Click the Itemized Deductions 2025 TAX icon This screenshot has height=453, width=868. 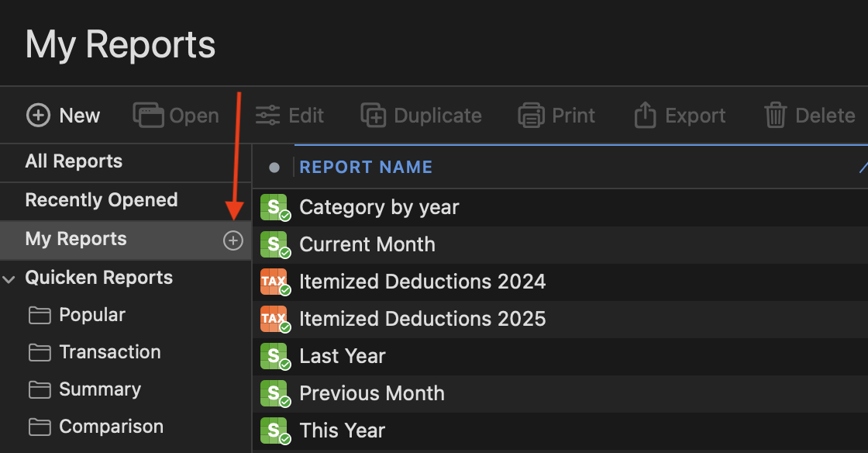[275, 319]
